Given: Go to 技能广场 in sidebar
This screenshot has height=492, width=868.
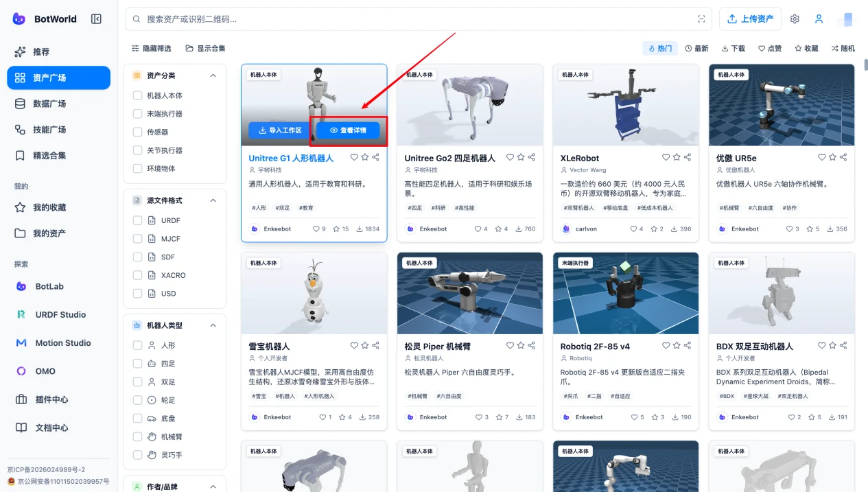Looking at the screenshot, I should [58, 130].
